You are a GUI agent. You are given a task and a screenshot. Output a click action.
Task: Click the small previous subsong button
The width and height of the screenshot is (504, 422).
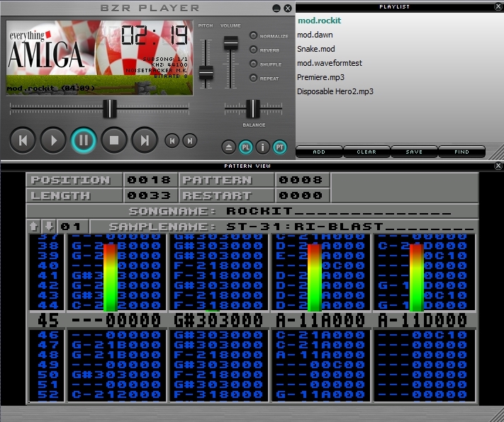point(172,141)
